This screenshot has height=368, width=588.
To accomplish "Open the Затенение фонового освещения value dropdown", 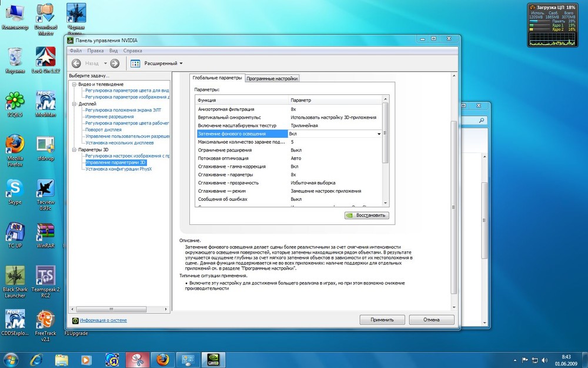I will (x=379, y=134).
